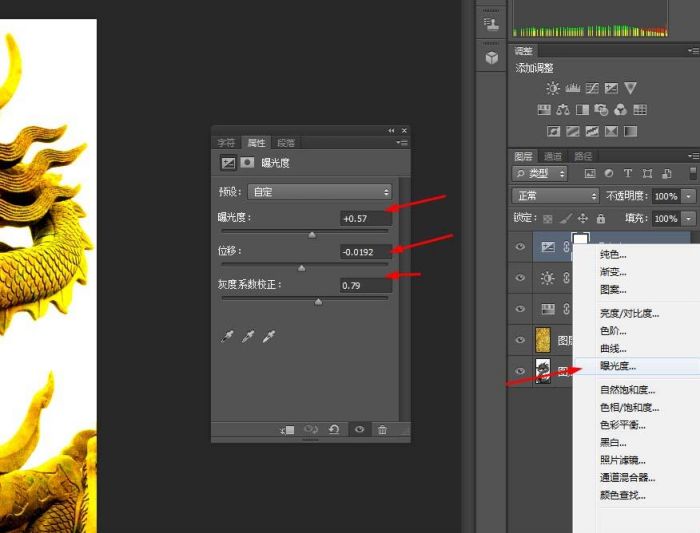Reset exposure adjustment to defaults
Screen dimensions: 700x533
(335, 430)
